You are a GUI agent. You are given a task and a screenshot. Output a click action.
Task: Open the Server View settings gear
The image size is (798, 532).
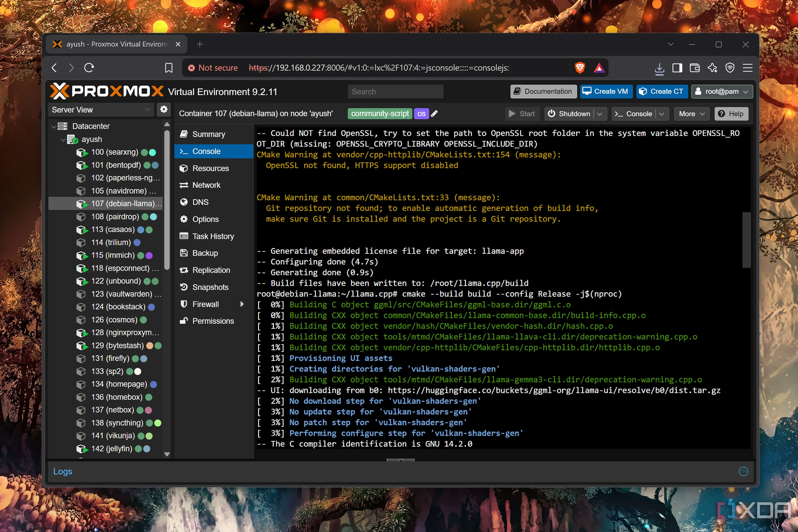(163, 109)
